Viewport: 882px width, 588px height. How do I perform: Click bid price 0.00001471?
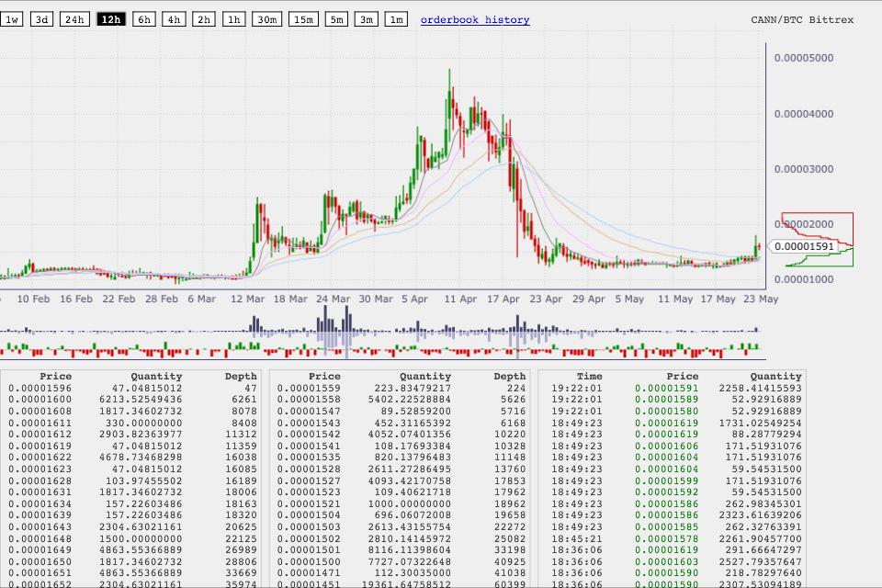tap(309, 573)
